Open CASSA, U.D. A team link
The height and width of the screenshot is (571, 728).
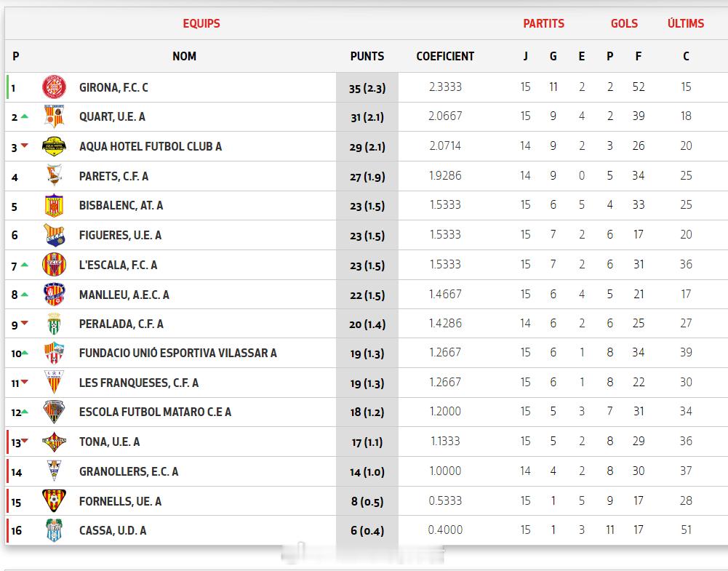click(113, 530)
